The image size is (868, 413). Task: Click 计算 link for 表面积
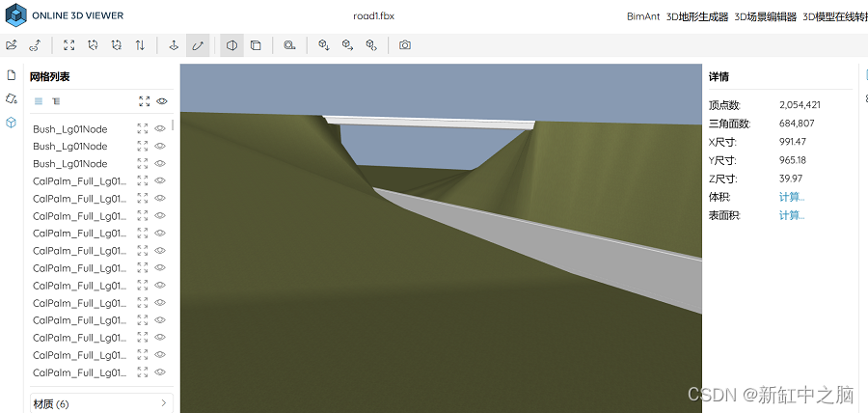tap(792, 215)
